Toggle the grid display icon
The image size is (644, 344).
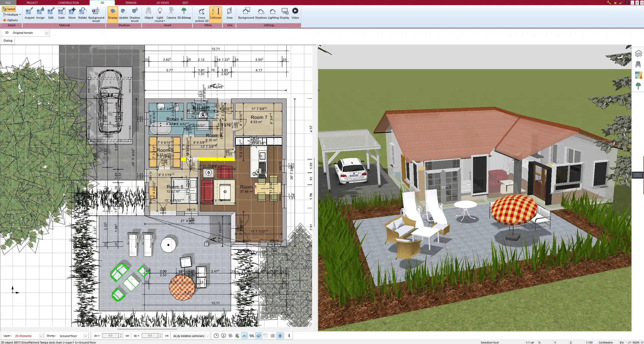[273, 336]
